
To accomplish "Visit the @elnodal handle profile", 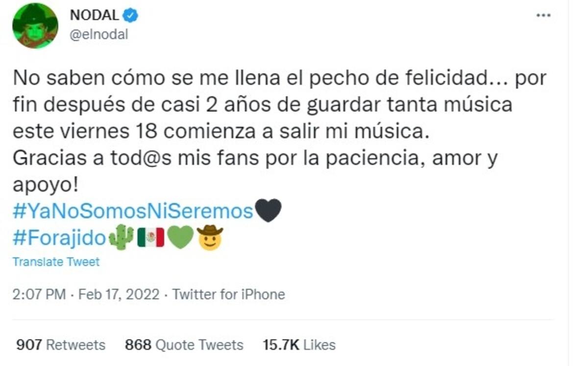I will [x=99, y=35].
